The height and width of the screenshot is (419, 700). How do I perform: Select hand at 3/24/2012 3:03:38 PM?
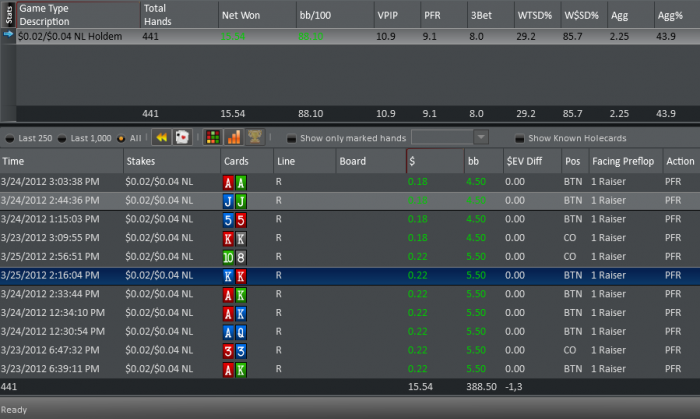click(350, 182)
